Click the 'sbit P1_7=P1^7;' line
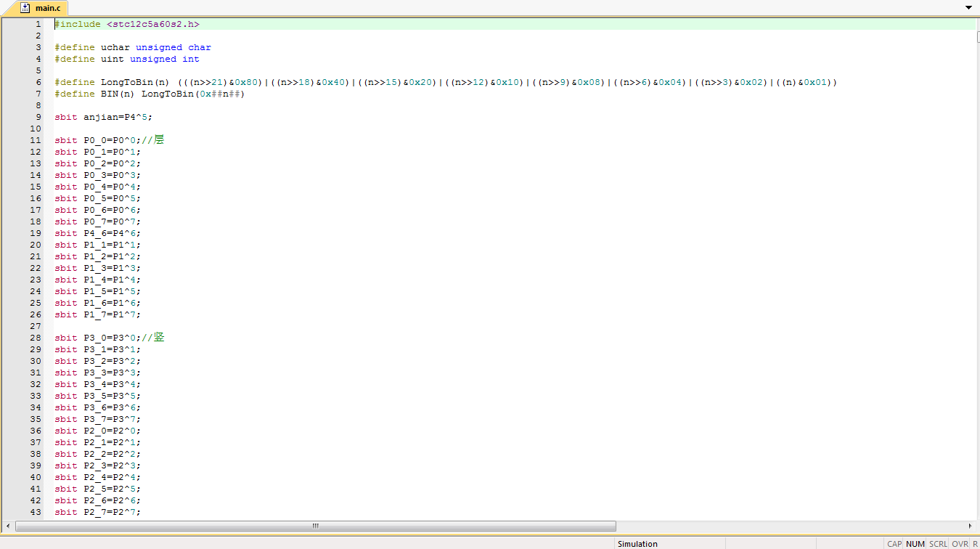 tap(98, 314)
